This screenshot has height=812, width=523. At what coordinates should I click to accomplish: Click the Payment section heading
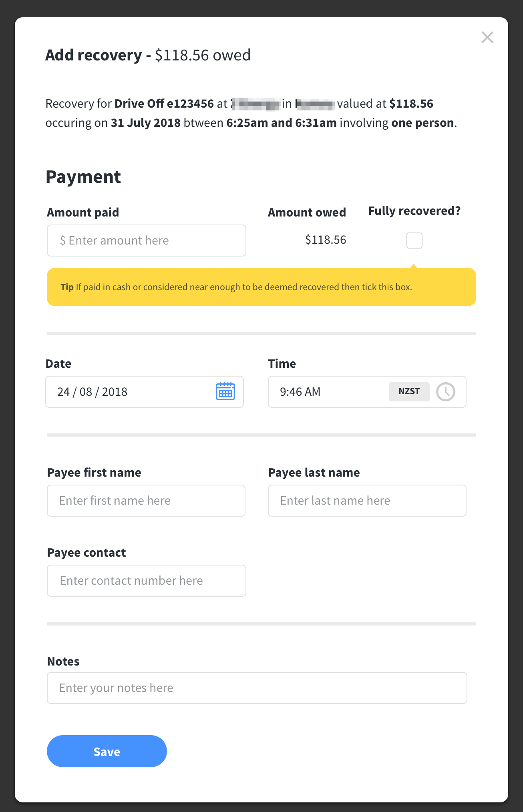[83, 176]
